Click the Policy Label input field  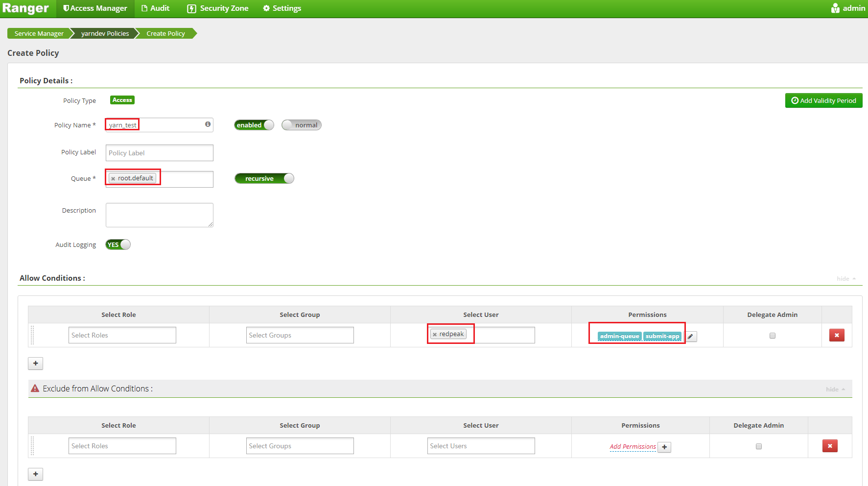coord(159,153)
